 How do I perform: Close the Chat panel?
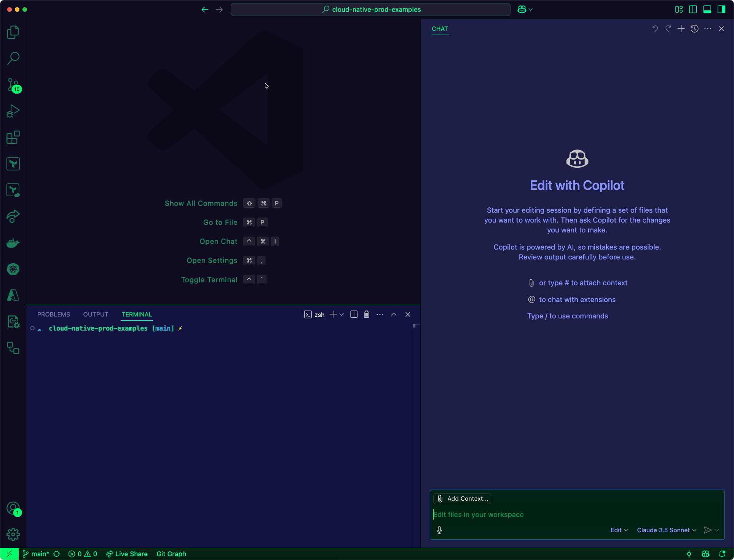point(721,29)
